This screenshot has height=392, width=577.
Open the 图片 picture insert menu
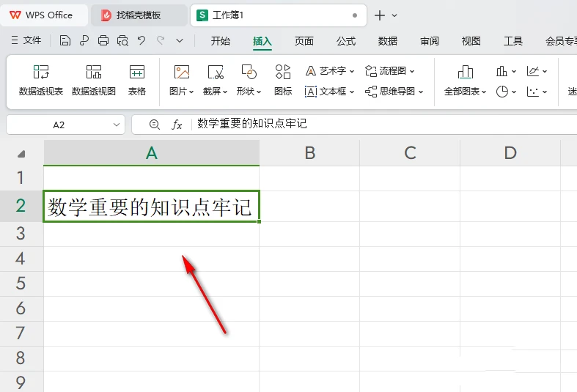tap(181, 80)
